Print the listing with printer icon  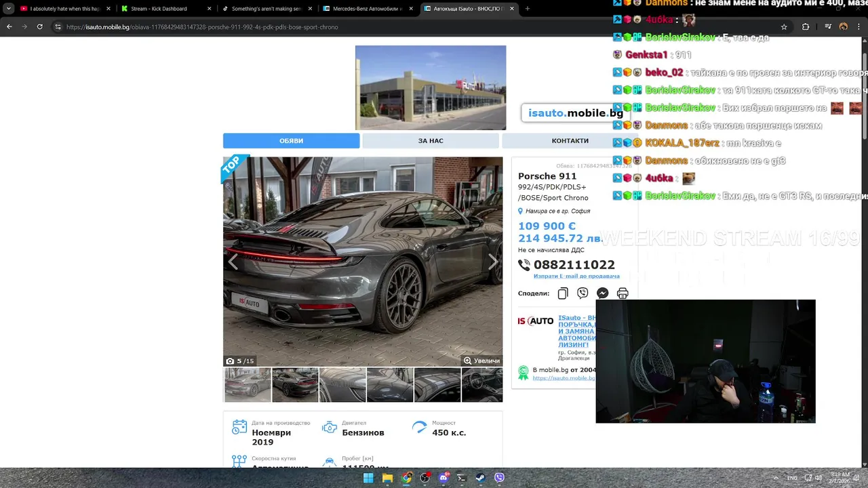(623, 293)
